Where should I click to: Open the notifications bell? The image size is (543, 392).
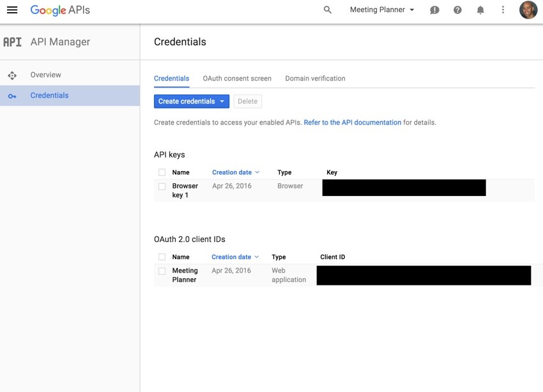[480, 10]
